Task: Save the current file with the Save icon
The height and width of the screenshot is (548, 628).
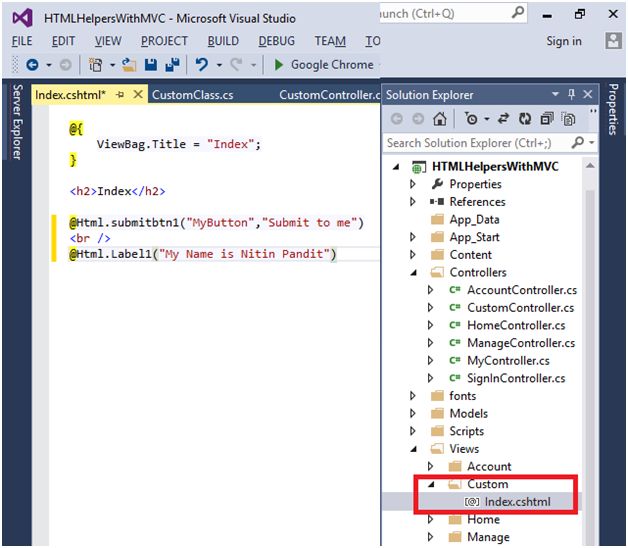Action: pyautogui.click(x=151, y=64)
